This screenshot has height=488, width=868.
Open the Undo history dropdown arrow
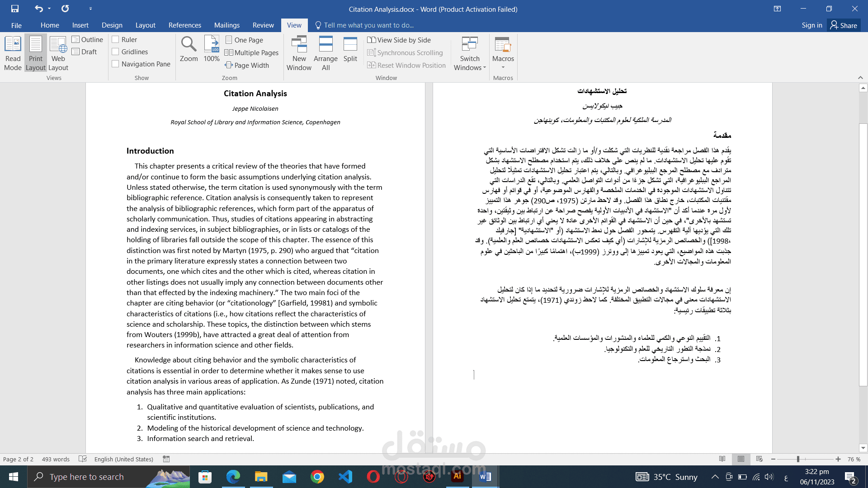49,9
